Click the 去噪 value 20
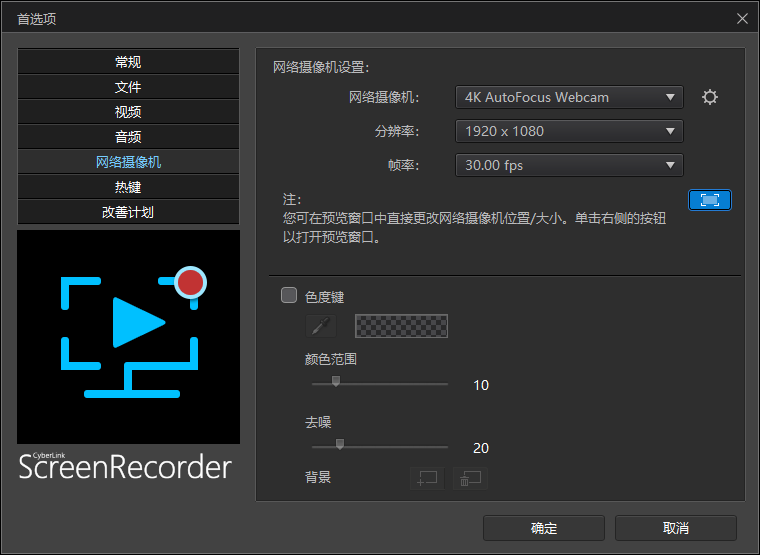The image size is (760, 555). tap(481, 448)
